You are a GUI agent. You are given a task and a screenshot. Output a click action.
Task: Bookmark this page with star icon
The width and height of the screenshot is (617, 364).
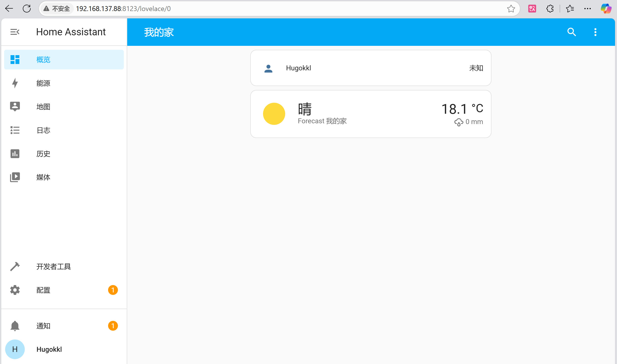coord(511,9)
